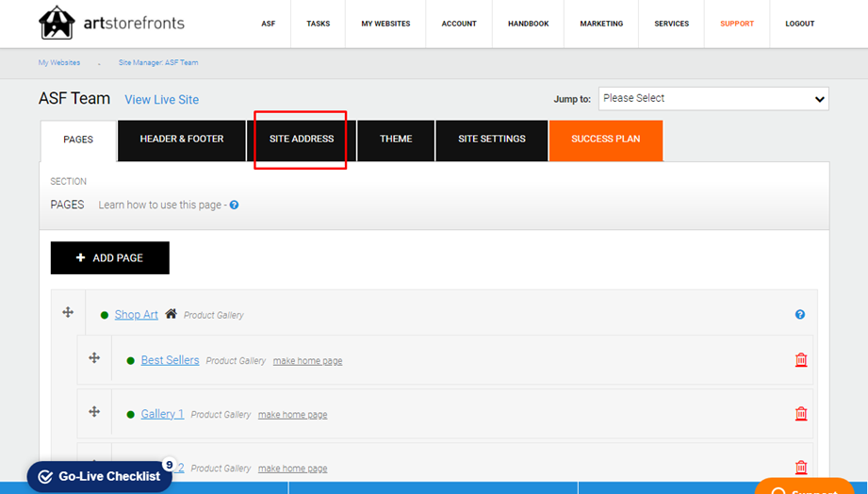Open the Go-Live Checklist button
Screen dimensions: 868x494
[100, 476]
